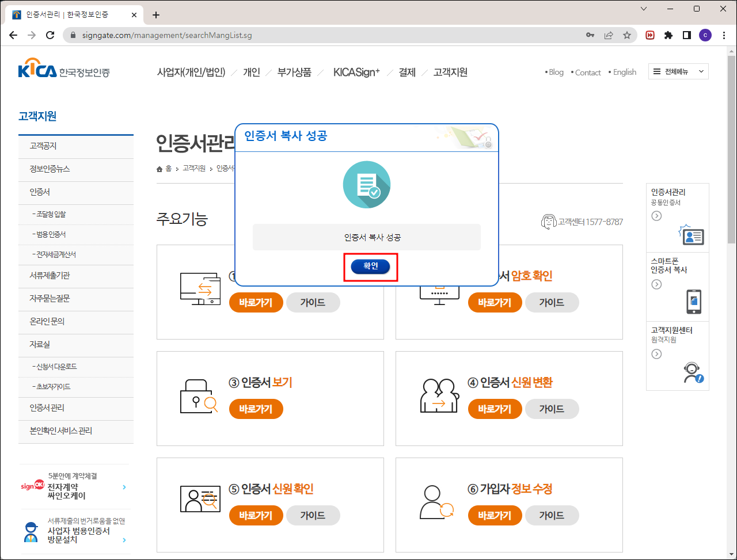Open the 전체메뉴 dropdown
737x560 pixels.
point(678,71)
